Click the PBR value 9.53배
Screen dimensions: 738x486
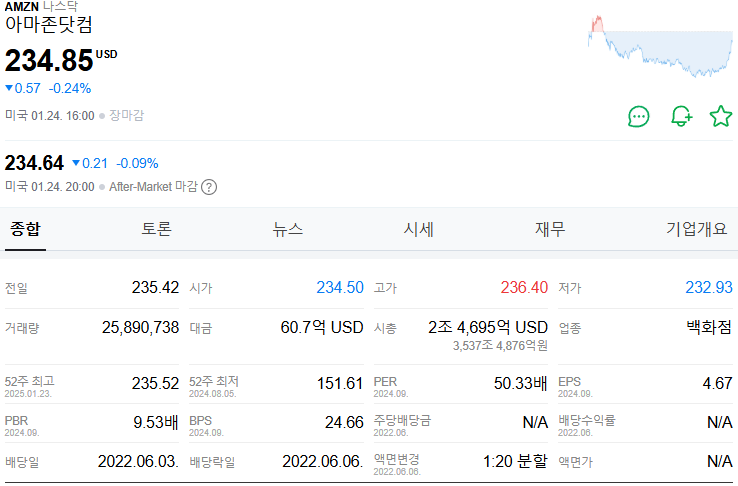[x=156, y=422]
